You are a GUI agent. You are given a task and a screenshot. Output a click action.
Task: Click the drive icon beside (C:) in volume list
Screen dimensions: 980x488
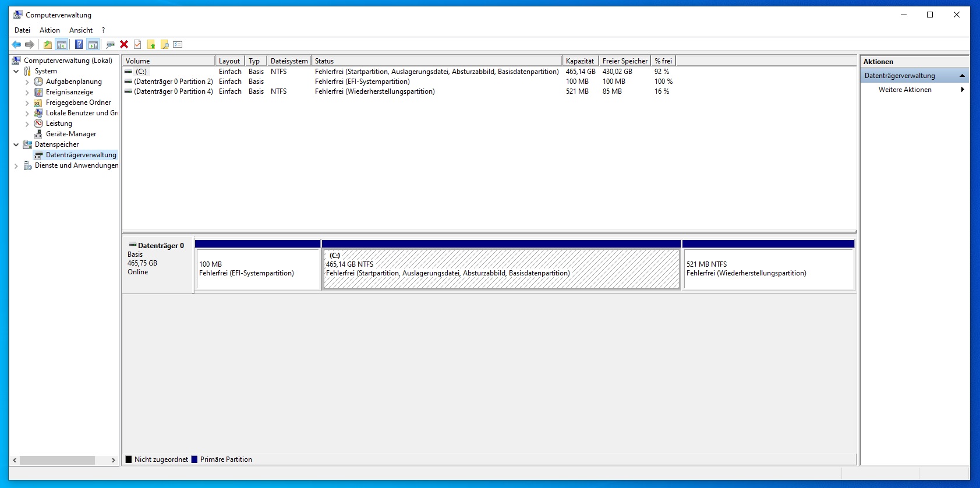[128, 72]
